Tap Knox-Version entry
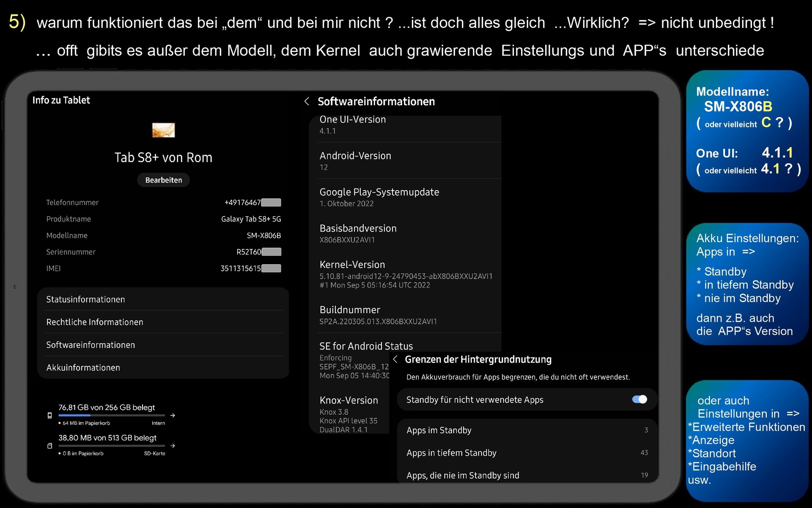The image size is (812, 508). (x=349, y=414)
